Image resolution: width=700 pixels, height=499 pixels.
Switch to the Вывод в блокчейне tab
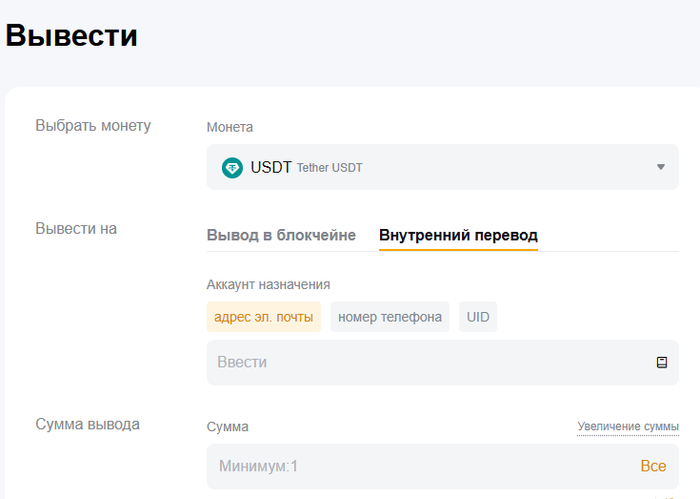(x=281, y=236)
